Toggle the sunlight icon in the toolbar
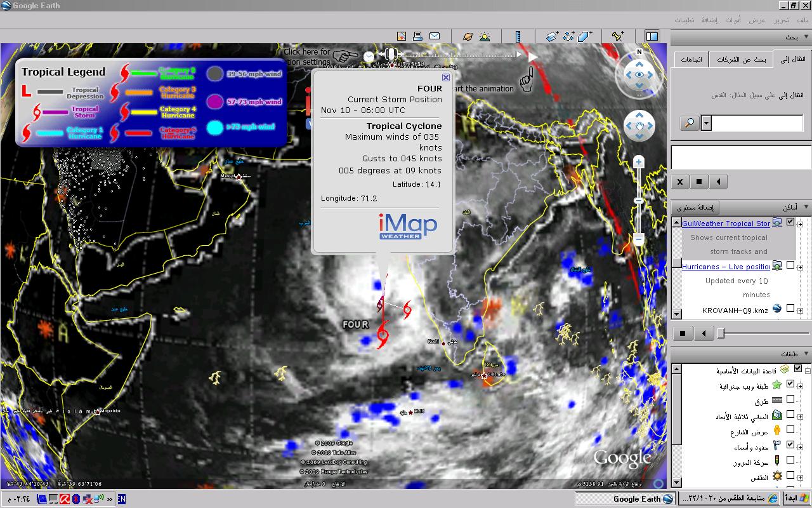The image size is (812, 508). (485, 37)
